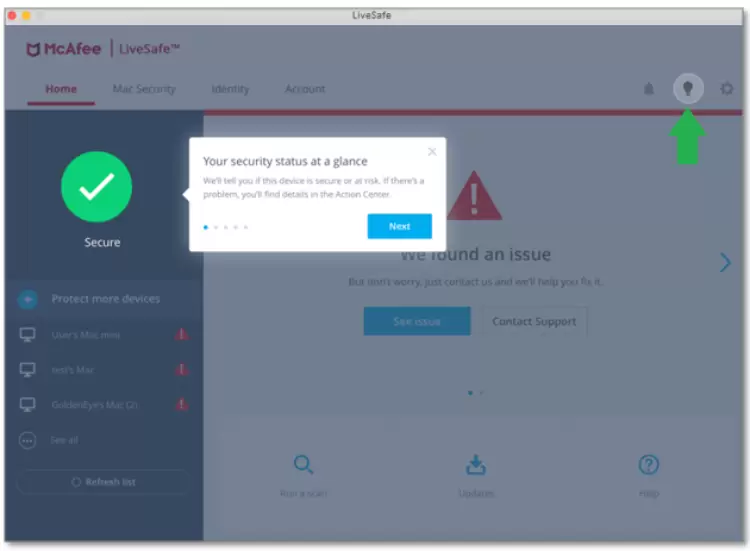
Task: Click the Help label
Action: [x=649, y=493]
